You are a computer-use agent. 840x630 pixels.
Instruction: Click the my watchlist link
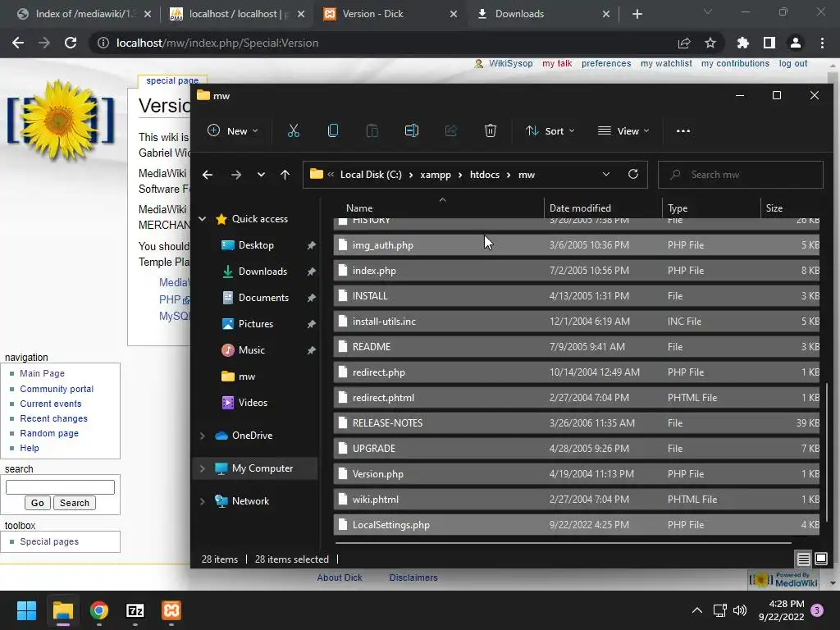[666, 63]
